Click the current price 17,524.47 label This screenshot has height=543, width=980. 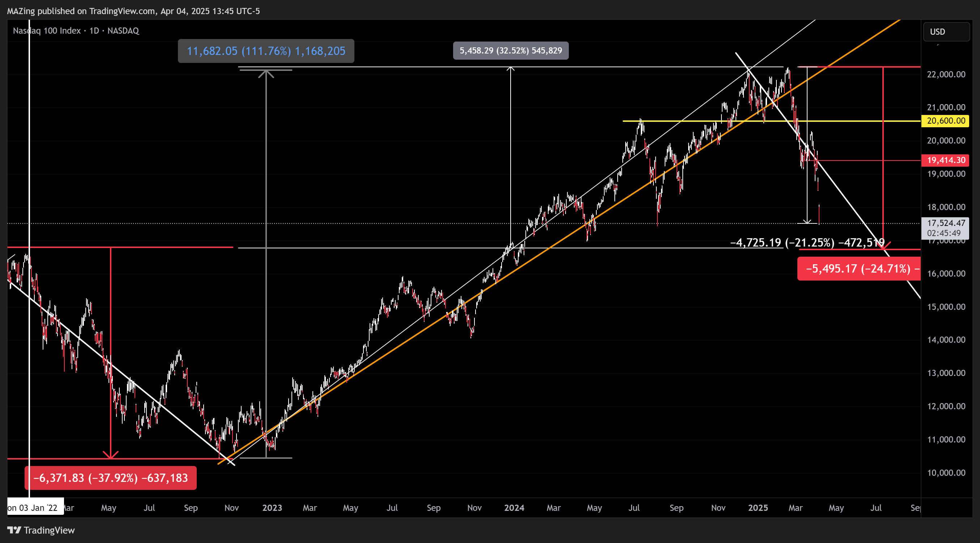point(945,228)
